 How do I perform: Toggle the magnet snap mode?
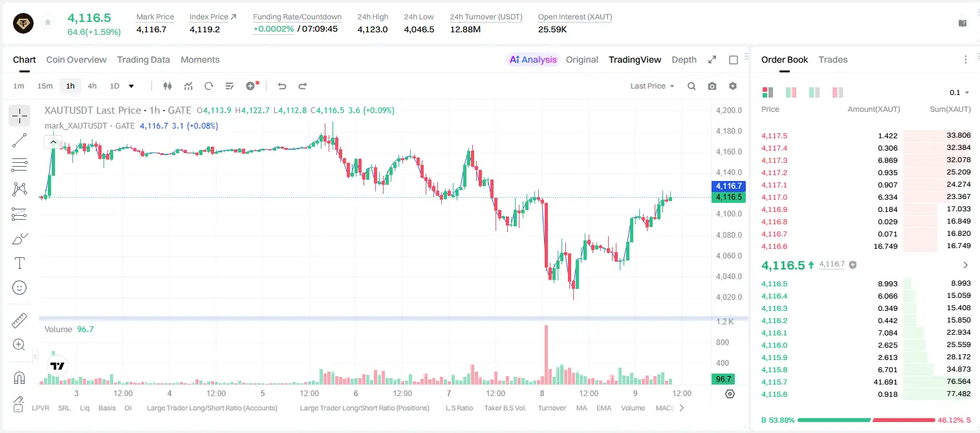[19, 378]
